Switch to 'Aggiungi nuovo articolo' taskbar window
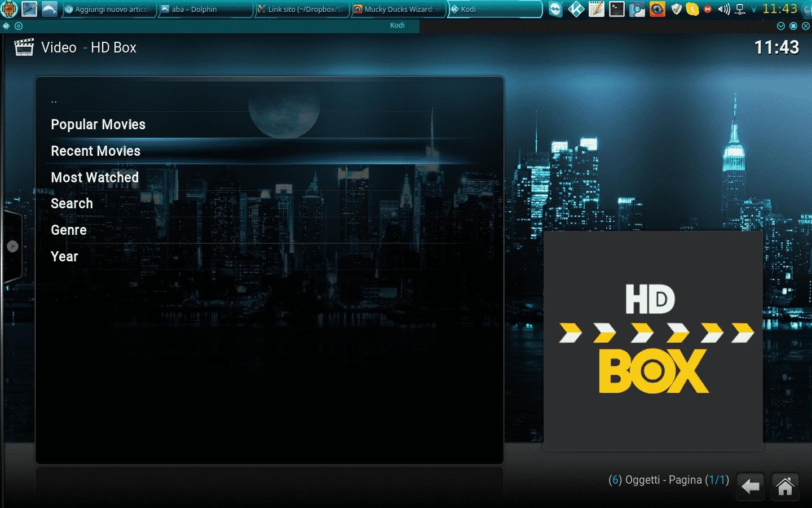The height and width of the screenshot is (508, 812). pyautogui.click(x=109, y=9)
